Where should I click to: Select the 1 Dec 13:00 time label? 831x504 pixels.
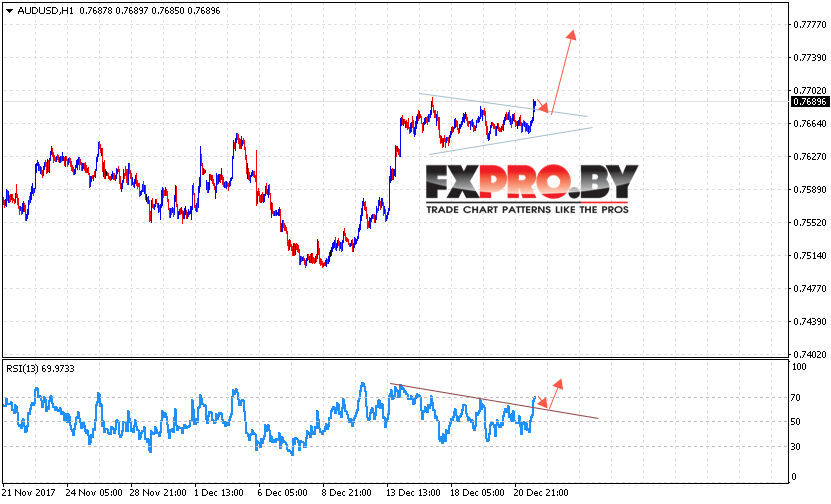click(x=219, y=492)
